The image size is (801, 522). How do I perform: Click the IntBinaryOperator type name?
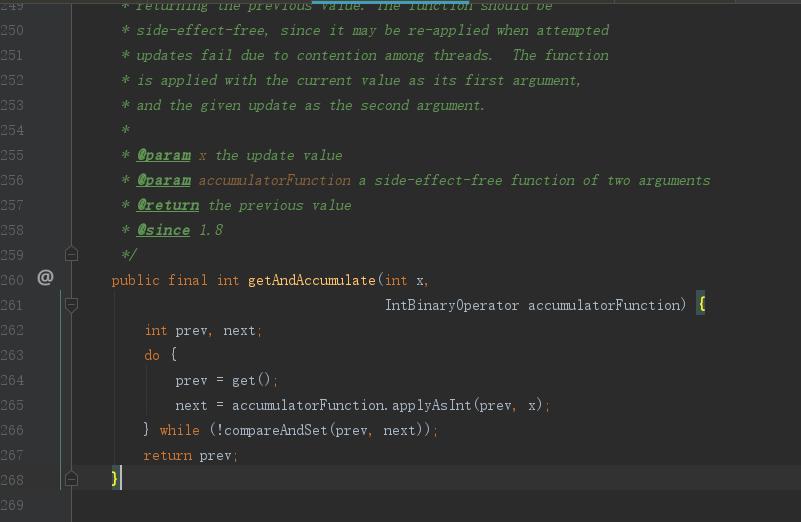[452, 305]
